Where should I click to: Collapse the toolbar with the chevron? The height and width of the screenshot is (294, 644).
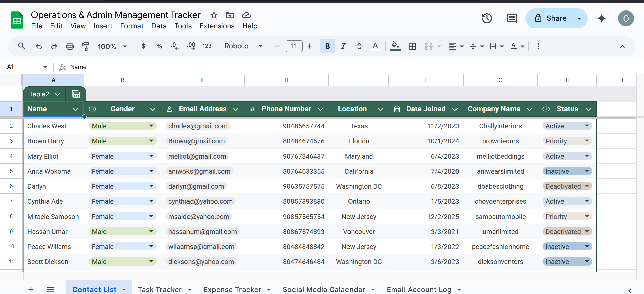[x=622, y=46]
